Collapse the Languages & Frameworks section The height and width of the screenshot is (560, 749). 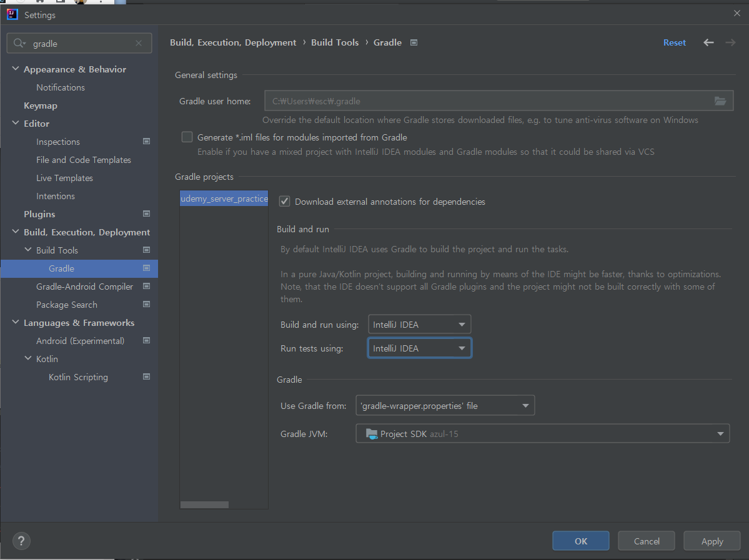pos(15,322)
